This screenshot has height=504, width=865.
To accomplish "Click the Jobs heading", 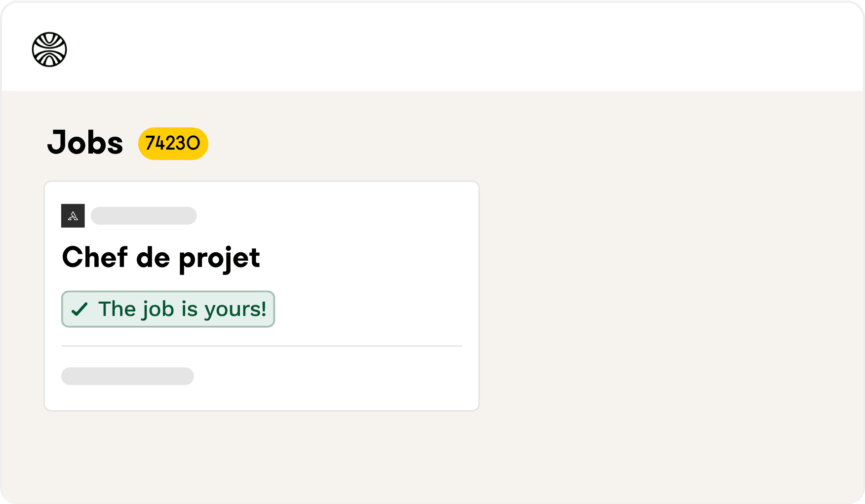I will coord(85,143).
